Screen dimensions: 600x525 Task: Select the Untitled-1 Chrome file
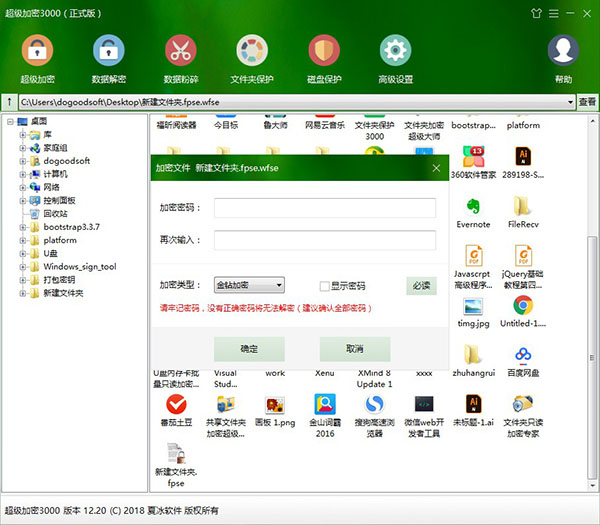click(x=523, y=312)
